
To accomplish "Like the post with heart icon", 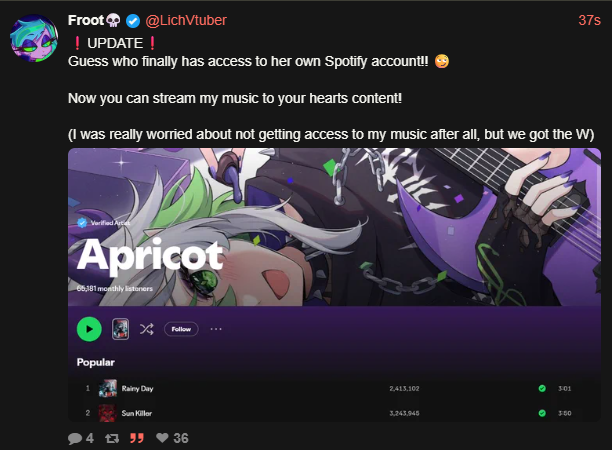I will [162, 438].
